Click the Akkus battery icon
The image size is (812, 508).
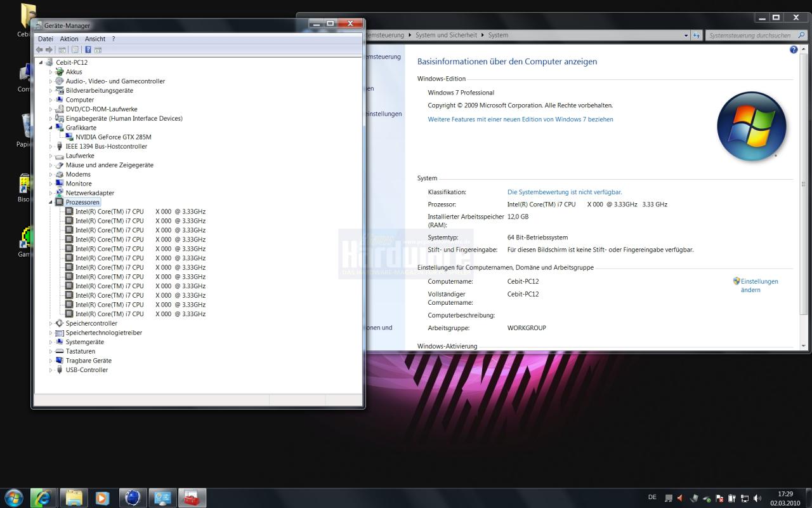(x=60, y=72)
